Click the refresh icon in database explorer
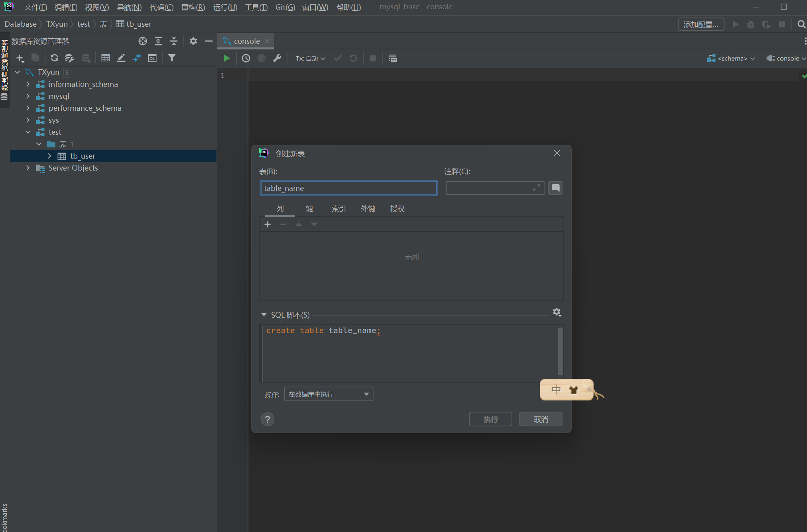 pyautogui.click(x=55, y=58)
